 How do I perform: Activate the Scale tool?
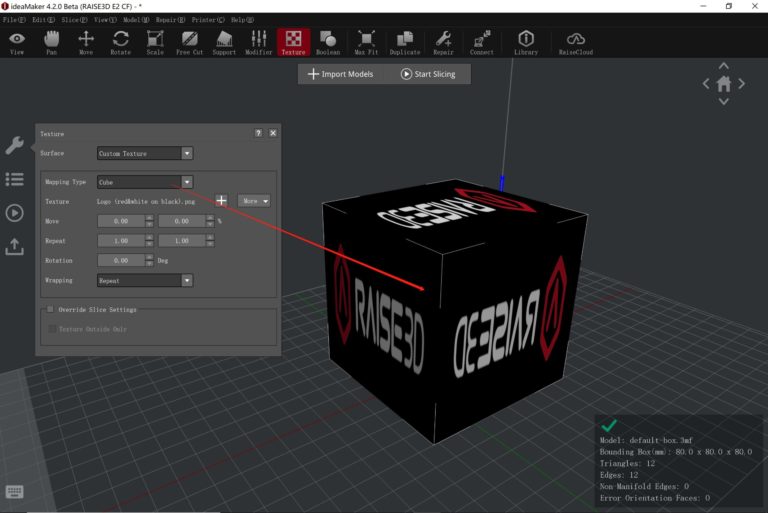click(x=155, y=41)
